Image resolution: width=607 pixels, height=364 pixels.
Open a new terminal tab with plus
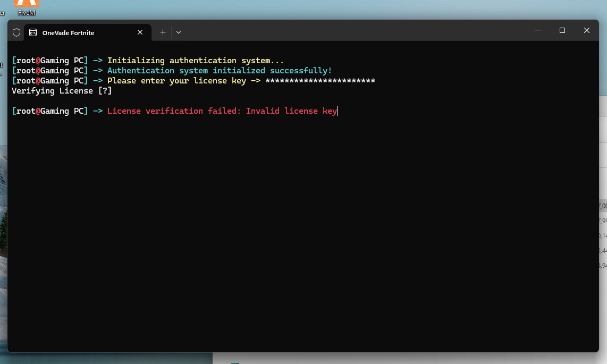pos(163,32)
